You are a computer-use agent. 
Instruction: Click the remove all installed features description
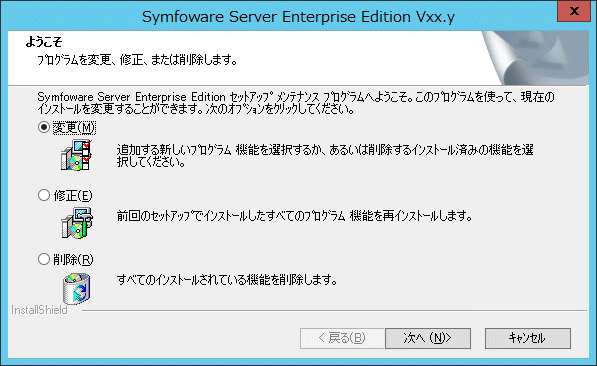coord(227,280)
